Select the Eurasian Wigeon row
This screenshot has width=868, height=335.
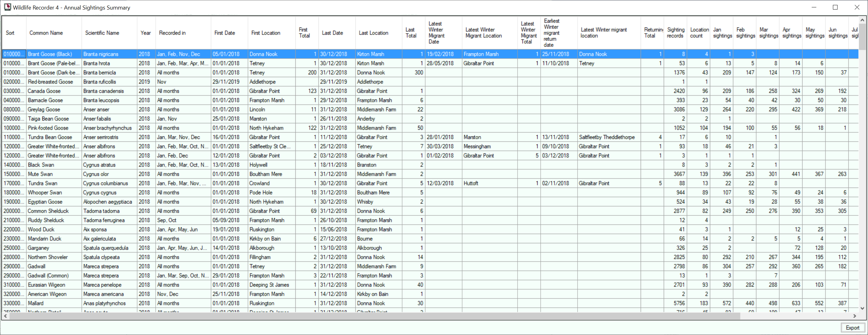(x=430, y=285)
